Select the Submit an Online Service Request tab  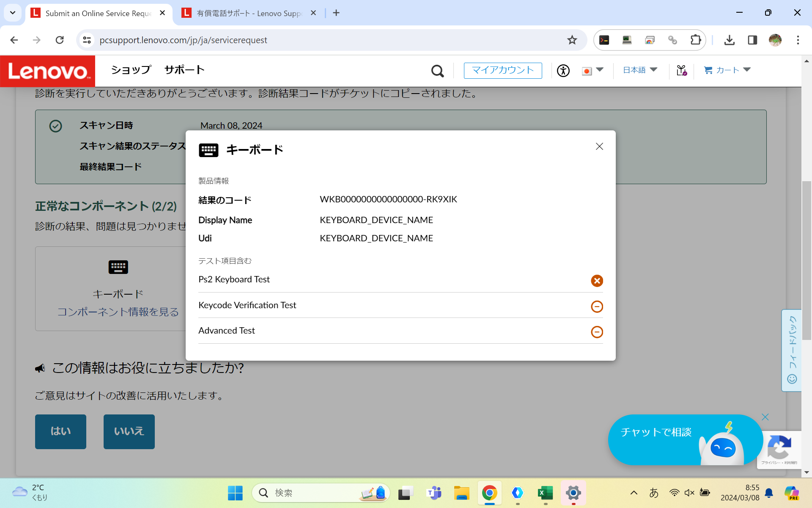click(98, 13)
